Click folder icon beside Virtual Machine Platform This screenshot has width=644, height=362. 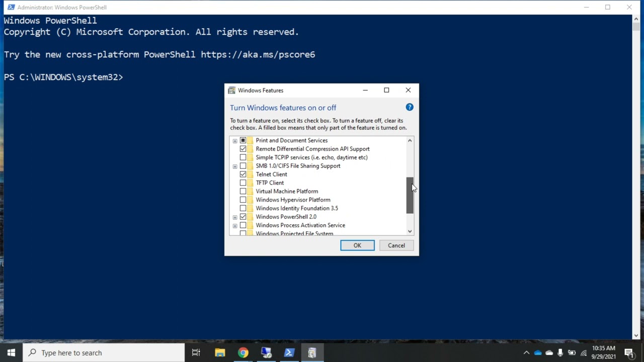[250, 192]
